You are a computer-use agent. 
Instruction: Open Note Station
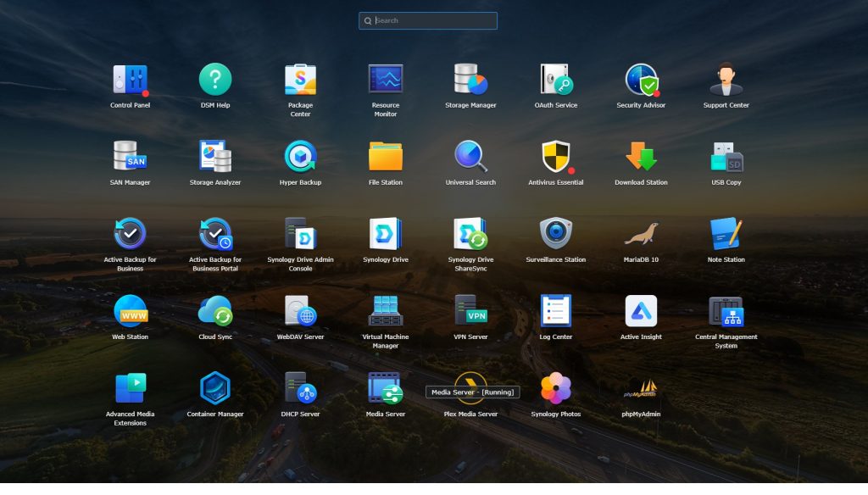point(726,234)
